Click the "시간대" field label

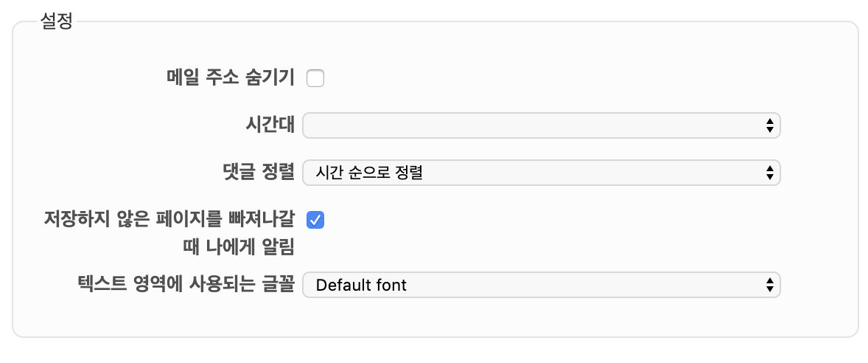[x=273, y=125]
